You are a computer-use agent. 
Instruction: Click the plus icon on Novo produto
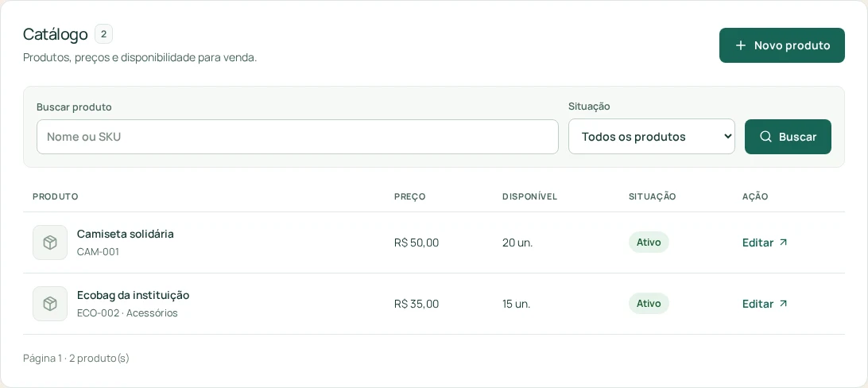pos(741,45)
